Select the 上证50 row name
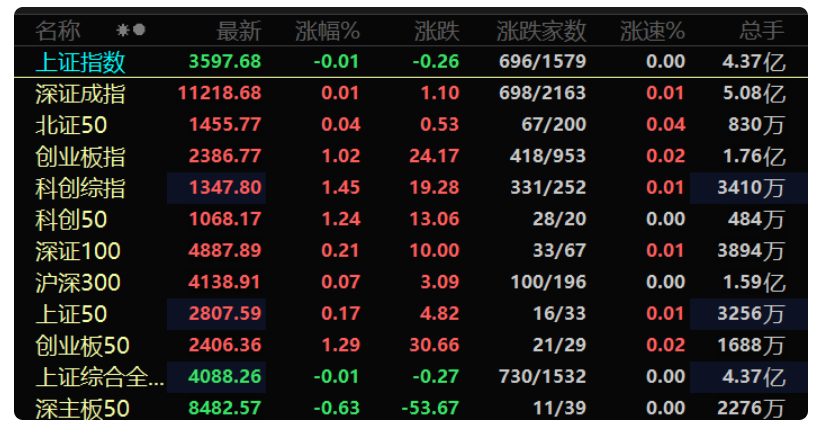822x424 pixels. pyautogui.click(x=71, y=314)
